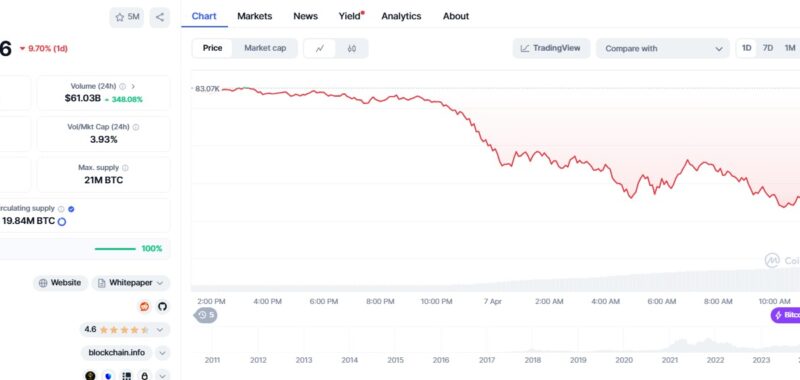This screenshot has width=800, height=380.
Task: Select the Price toggle option
Action: 212,48
